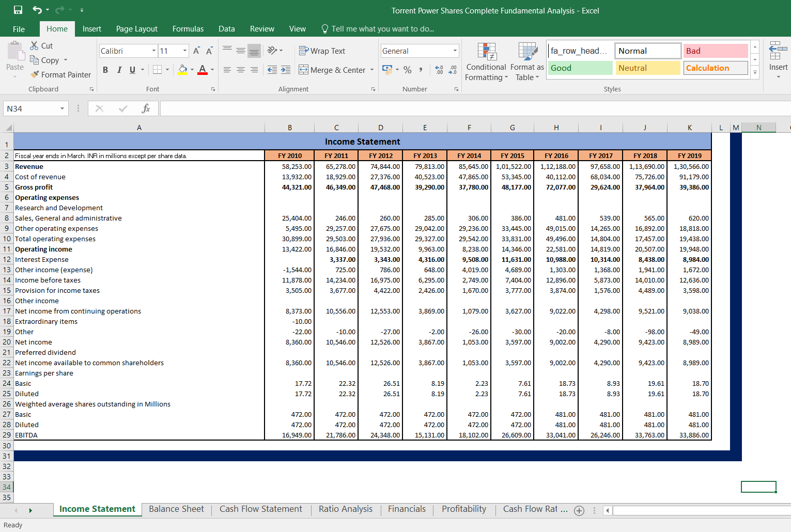Apply the Bad cell style

pos(716,51)
